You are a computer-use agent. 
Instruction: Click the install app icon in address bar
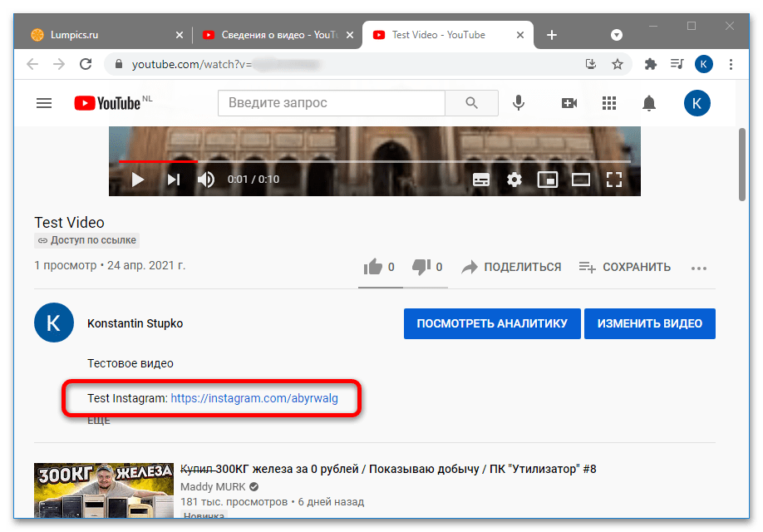pyautogui.click(x=591, y=64)
